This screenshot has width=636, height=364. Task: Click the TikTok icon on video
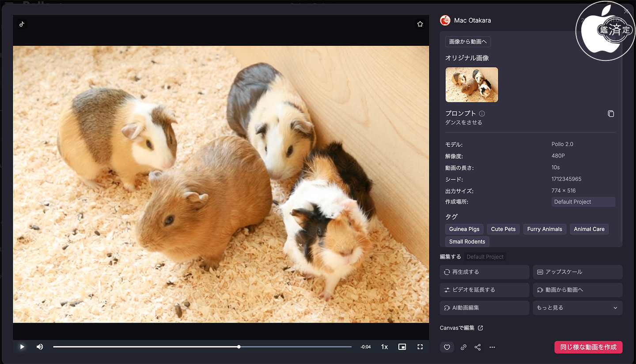[x=22, y=24]
